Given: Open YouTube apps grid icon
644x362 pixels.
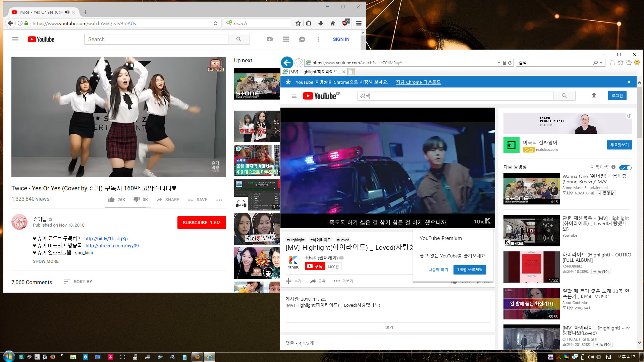Looking at the screenshot, I should click(x=286, y=39).
